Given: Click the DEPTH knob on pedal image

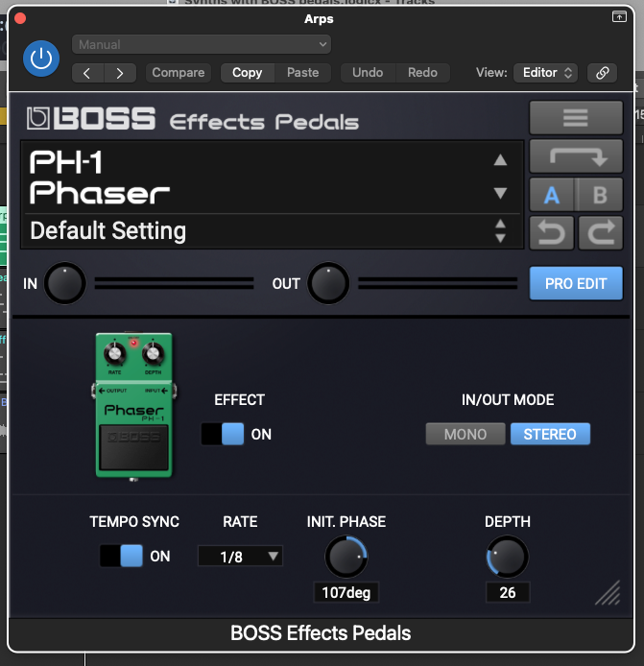Looking at the screenshot, I should pyautogui.click(x=153, y=352).
